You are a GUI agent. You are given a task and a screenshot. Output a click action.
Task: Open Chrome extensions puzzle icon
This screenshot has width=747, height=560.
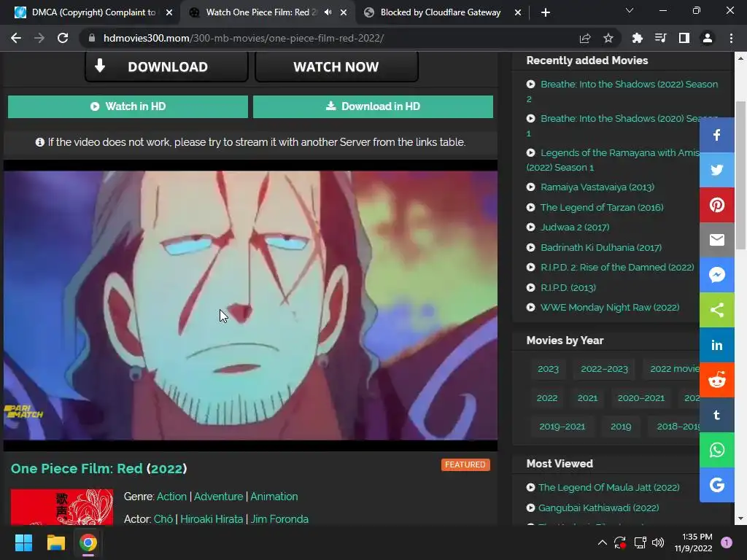(637, 38)
